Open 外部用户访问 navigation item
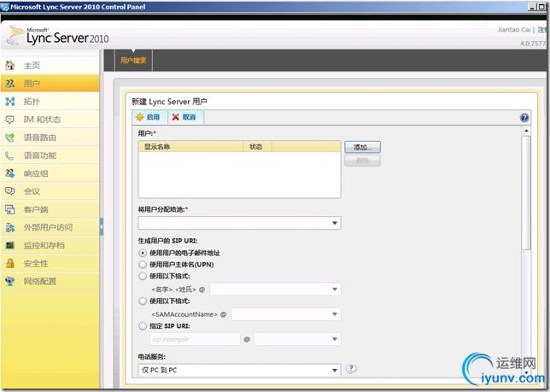550x392 pixels. [x=50, y=227]
